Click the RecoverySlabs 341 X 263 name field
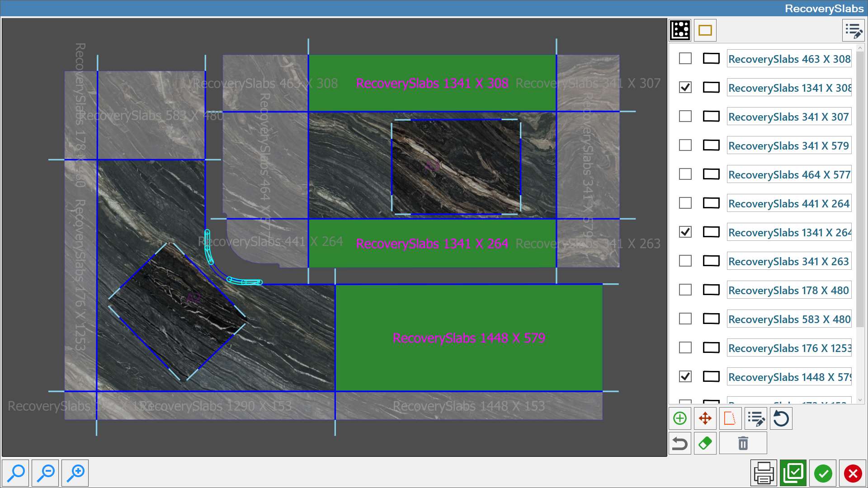The width and height of the screenshot is (868, 488). [789, 261]
